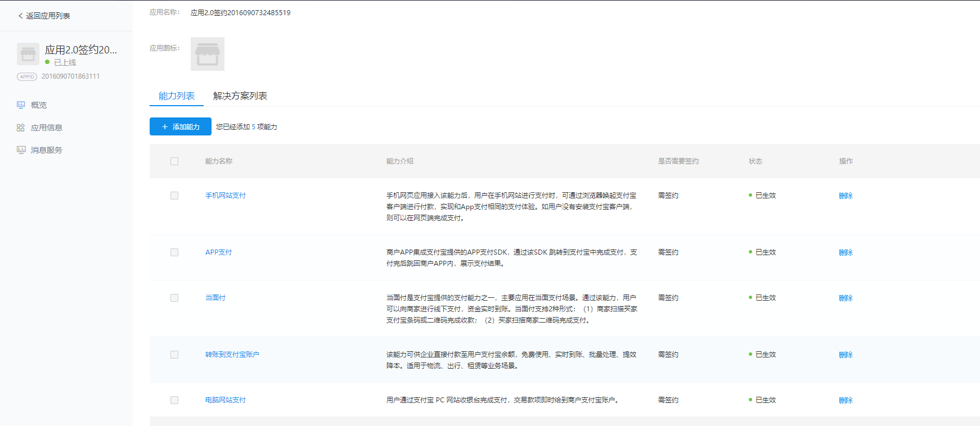Screen dimensions: 980x426
Task: Click 已生效 status for 当面付
Action: pyautogui.click(x=766, y=298)
